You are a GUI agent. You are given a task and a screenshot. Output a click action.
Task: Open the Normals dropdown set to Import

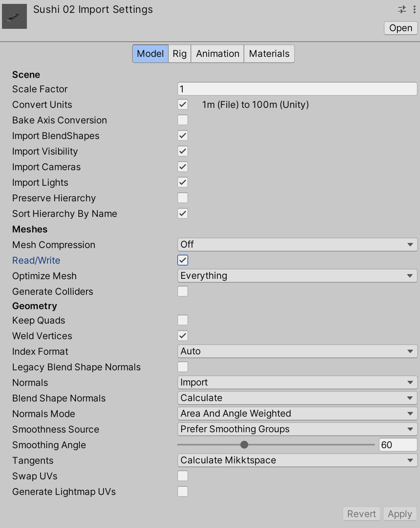[297, 382]
